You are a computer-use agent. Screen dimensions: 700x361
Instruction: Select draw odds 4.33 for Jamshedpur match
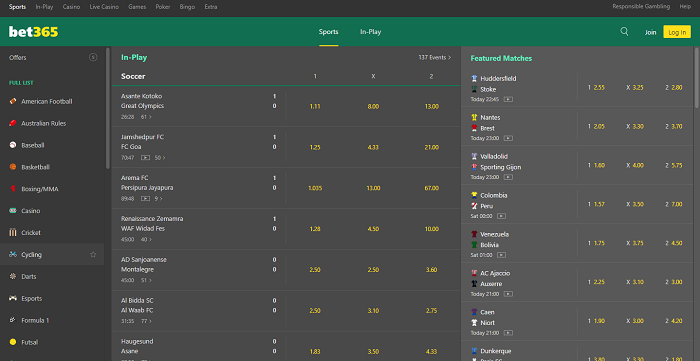click(373, 147)
